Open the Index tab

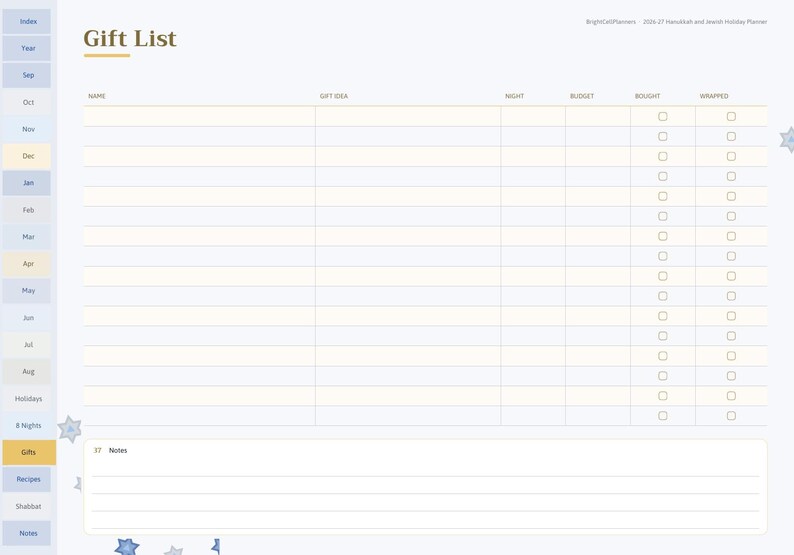coord(27,21)
